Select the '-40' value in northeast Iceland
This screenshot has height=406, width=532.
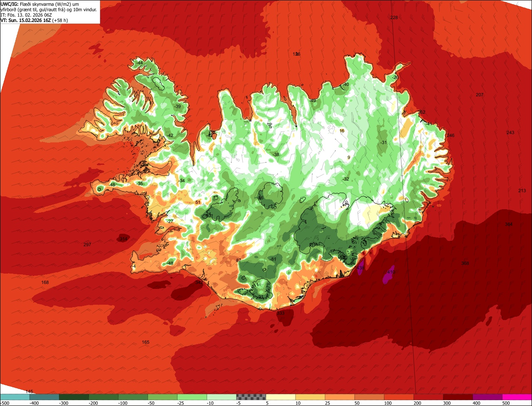coord(346,85)
